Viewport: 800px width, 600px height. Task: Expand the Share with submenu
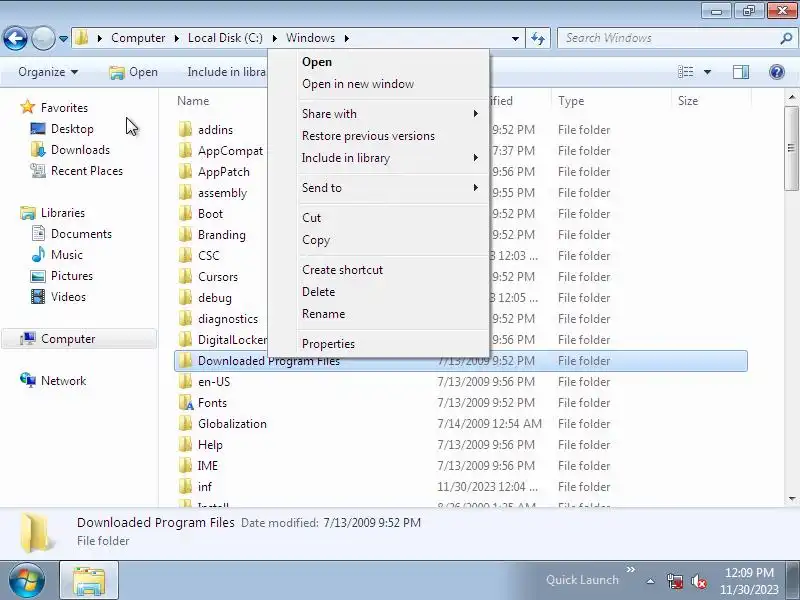coord(379,114)
